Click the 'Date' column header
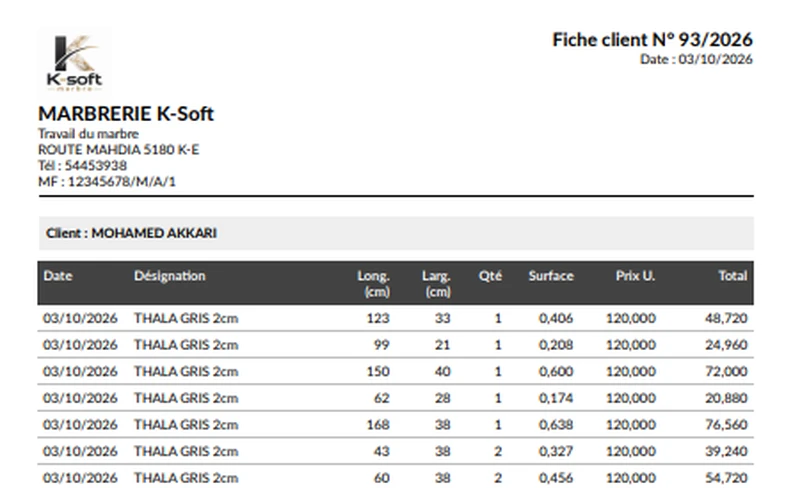This screenshot has height=488, width=793. point(58,276)
